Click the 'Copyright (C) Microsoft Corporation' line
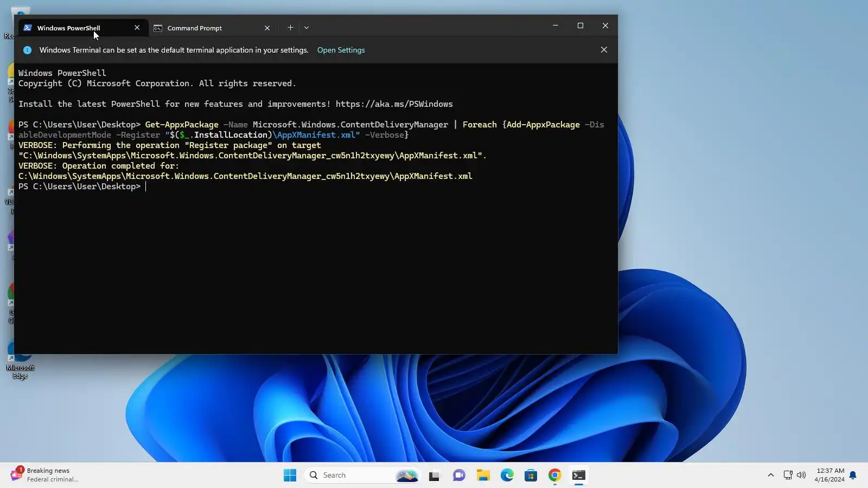Screen dimensions: 868x488 coord(157,84)
